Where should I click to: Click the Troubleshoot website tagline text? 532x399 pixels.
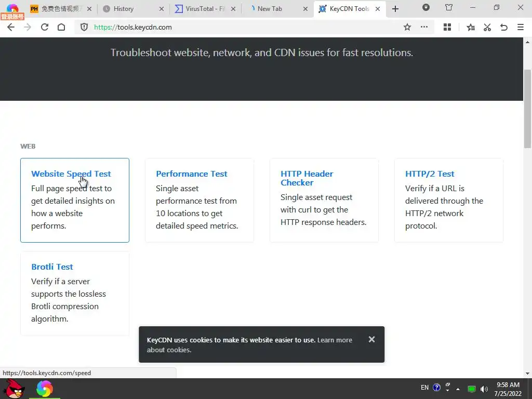(262, 52)
